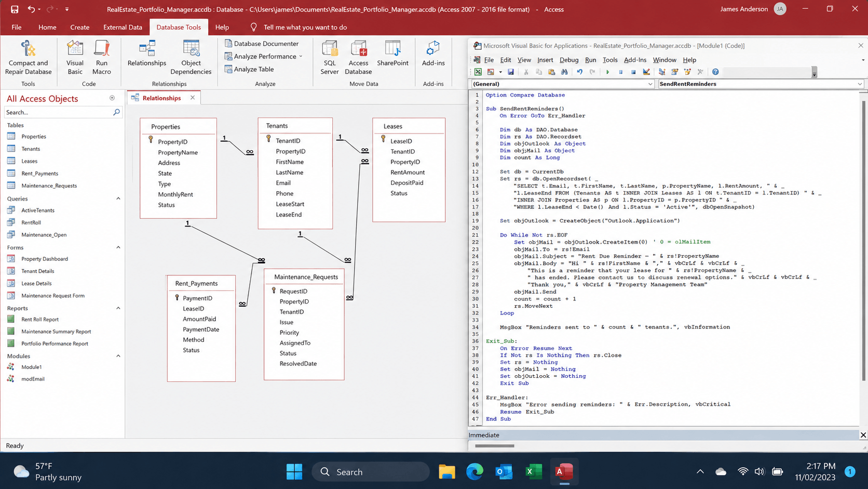Select Portfolio Performance Report
The height and width of the screenshot is (489, 868).
pos(55,343)
